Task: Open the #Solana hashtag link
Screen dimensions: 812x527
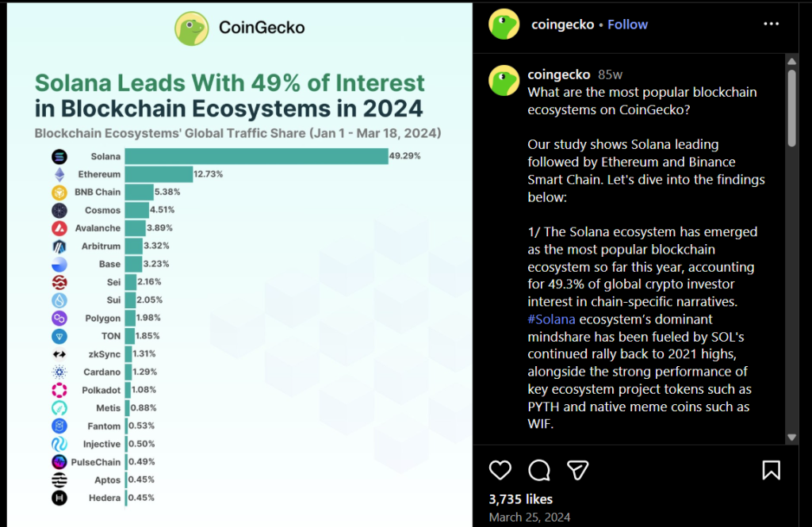Action: click(x=551, y=319)
